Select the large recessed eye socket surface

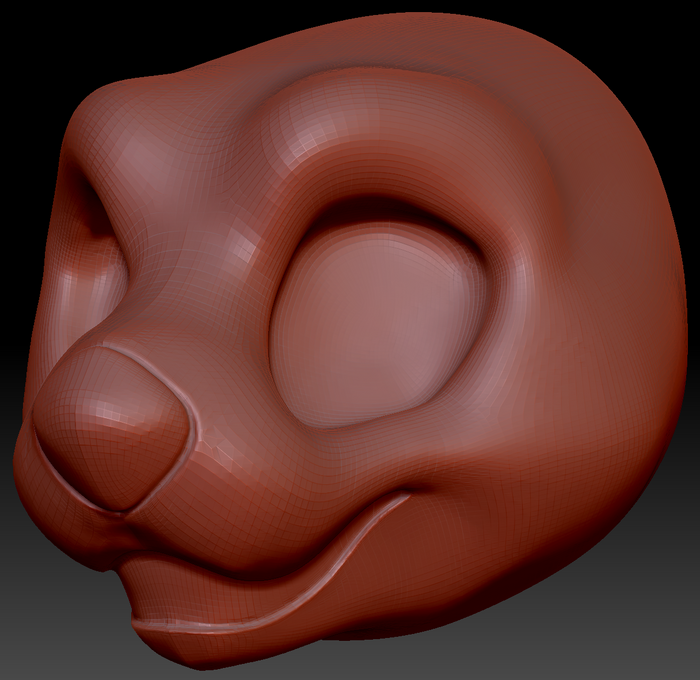(x=379, y=324)
